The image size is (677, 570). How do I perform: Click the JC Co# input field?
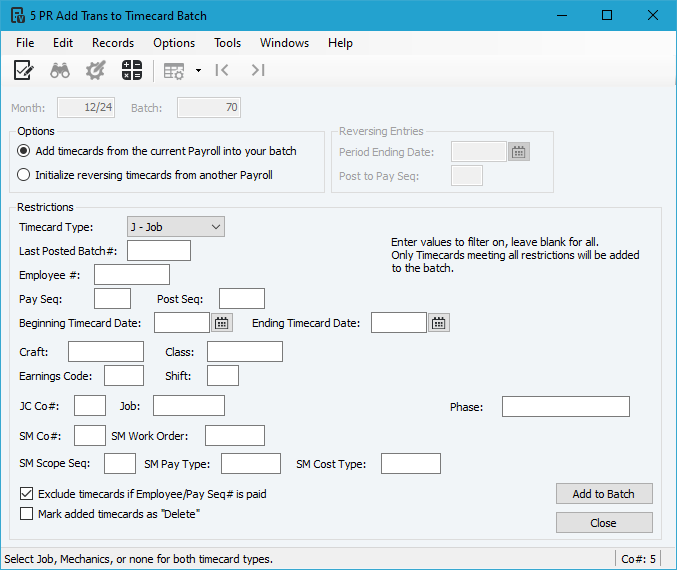click(90, 406)
